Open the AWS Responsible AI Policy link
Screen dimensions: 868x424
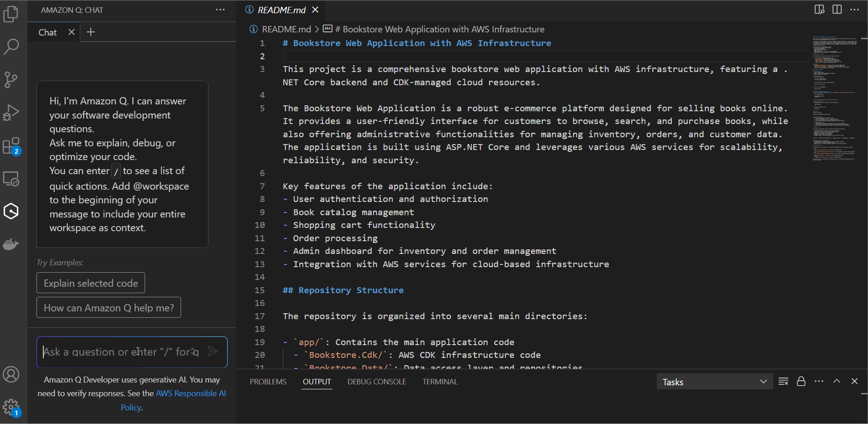(191, 393)
